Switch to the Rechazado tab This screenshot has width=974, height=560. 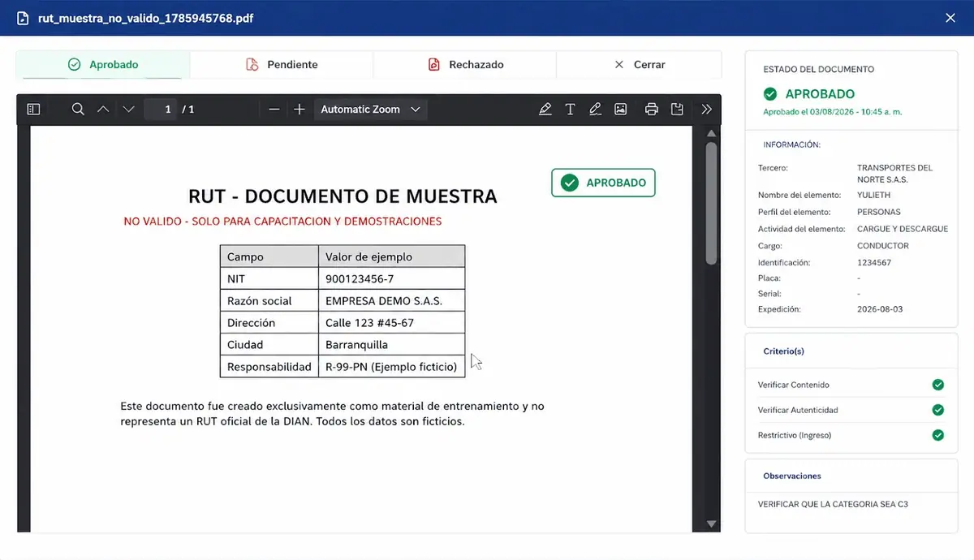465,64
